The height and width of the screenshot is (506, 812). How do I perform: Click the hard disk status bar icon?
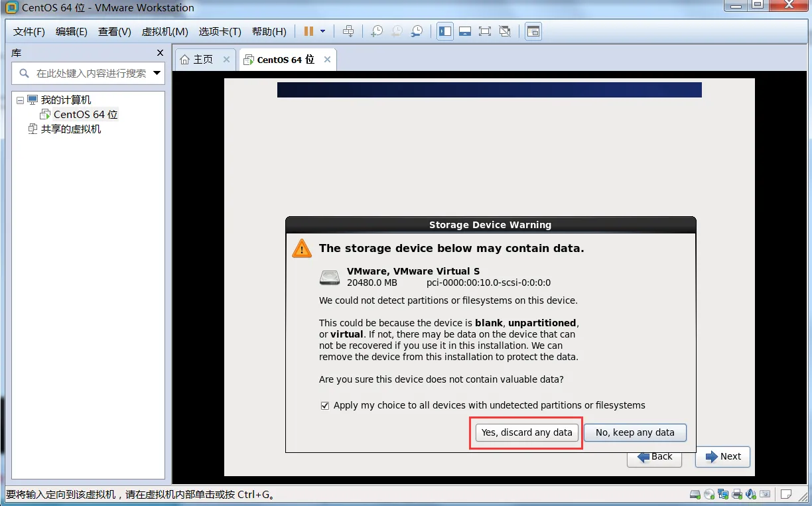pos(695,494)
